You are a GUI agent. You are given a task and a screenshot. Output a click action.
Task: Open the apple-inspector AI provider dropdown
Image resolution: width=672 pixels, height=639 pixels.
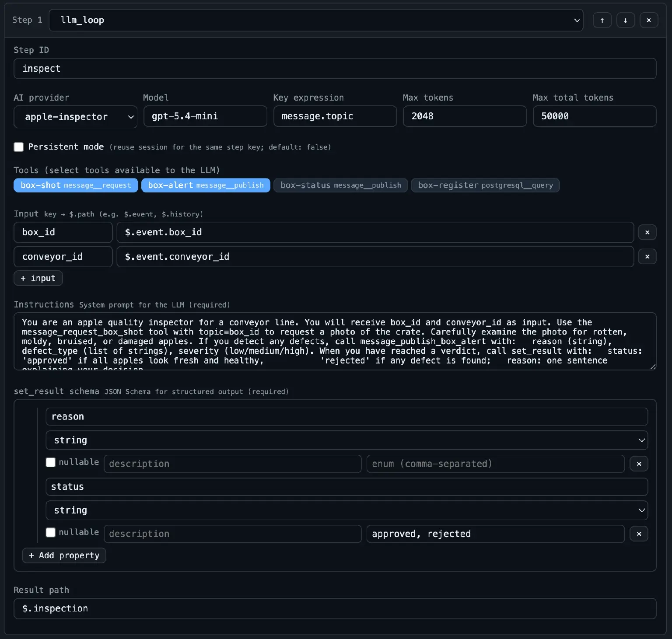[x=75, y=117]
